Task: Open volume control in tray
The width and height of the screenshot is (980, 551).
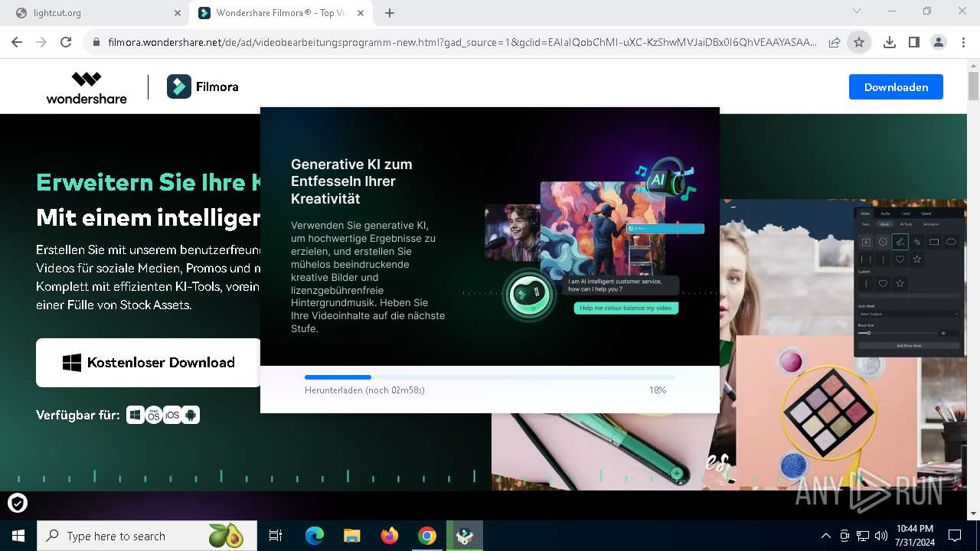Action: tap(881, 536)
